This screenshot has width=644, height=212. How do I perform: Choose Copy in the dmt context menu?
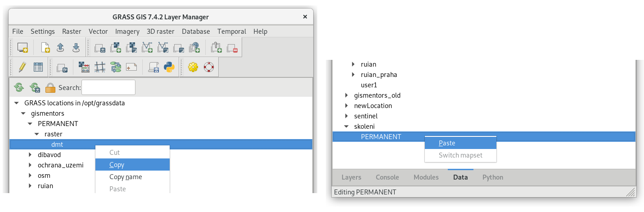[133, 165]
